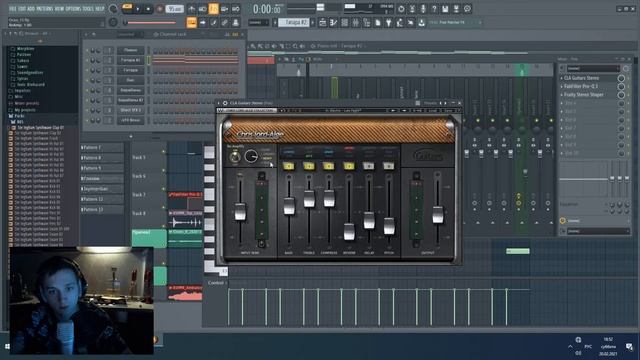Open project info speech bubble icon

[467, 9]
